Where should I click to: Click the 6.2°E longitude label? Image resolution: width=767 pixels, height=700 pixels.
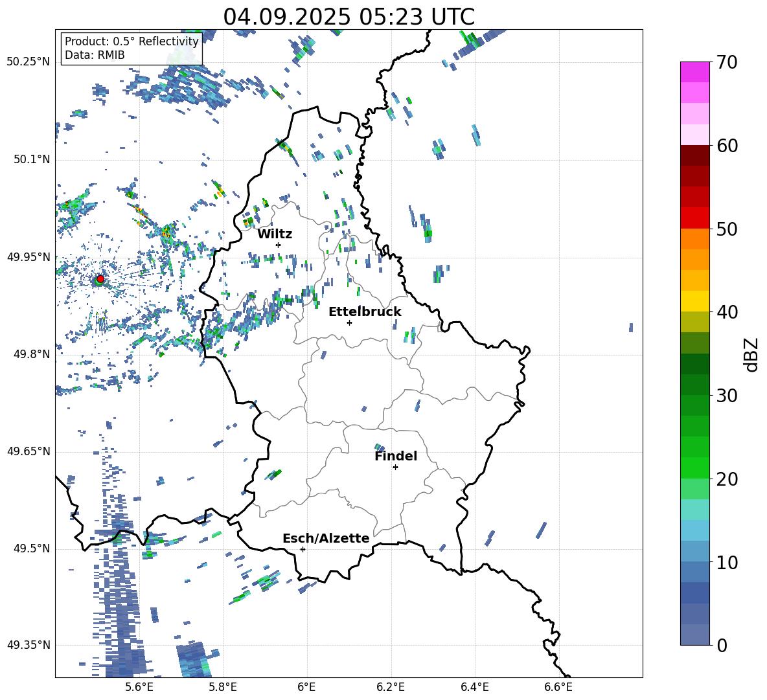[391, 687]
